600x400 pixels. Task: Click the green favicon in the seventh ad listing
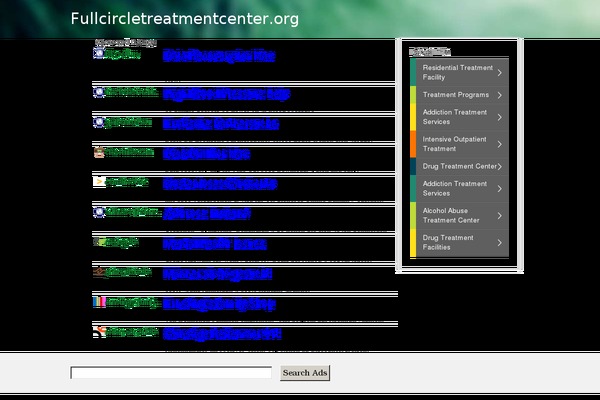[x=99, y=242]
